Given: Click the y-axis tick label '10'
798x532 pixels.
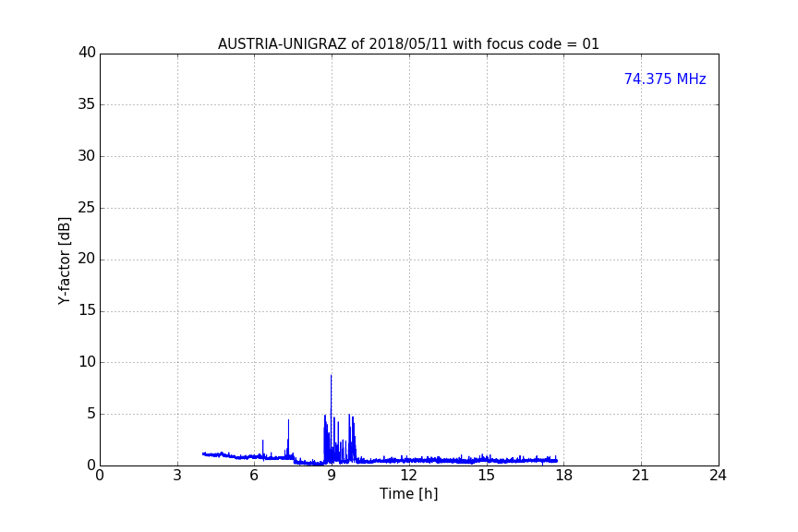Looking at the screenshot, I should [87, 362].
